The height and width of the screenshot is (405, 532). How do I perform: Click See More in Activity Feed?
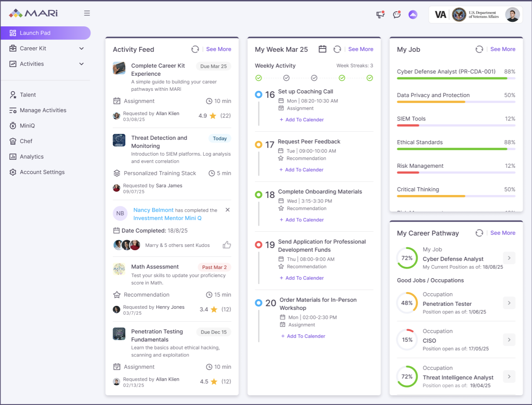click(x=219, y=49)
